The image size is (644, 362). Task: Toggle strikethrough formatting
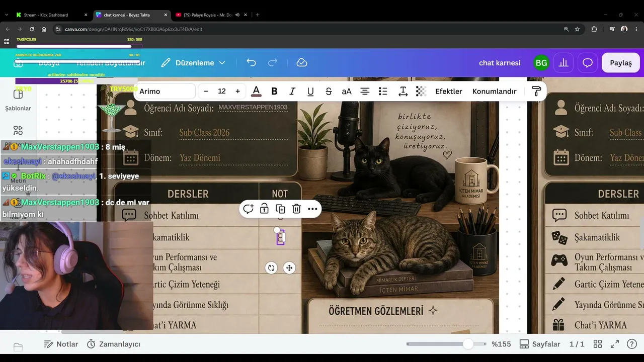[x=329, y=91]
